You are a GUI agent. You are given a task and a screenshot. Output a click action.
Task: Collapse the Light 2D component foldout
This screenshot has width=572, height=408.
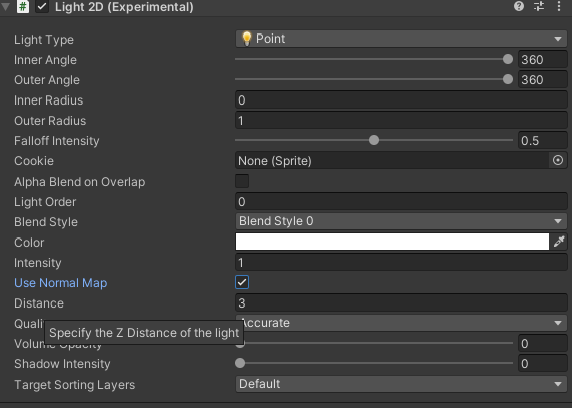6,7
